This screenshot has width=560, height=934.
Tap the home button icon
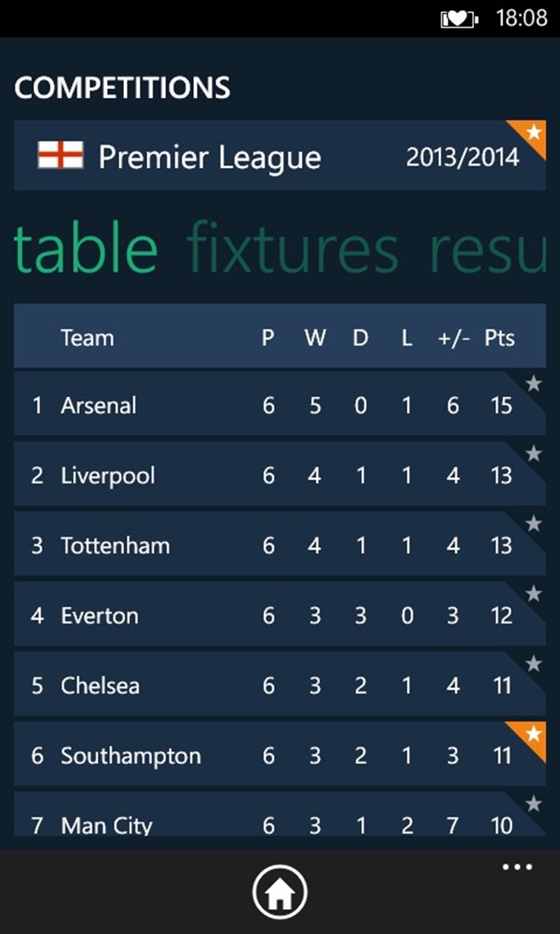click(280, 892)
